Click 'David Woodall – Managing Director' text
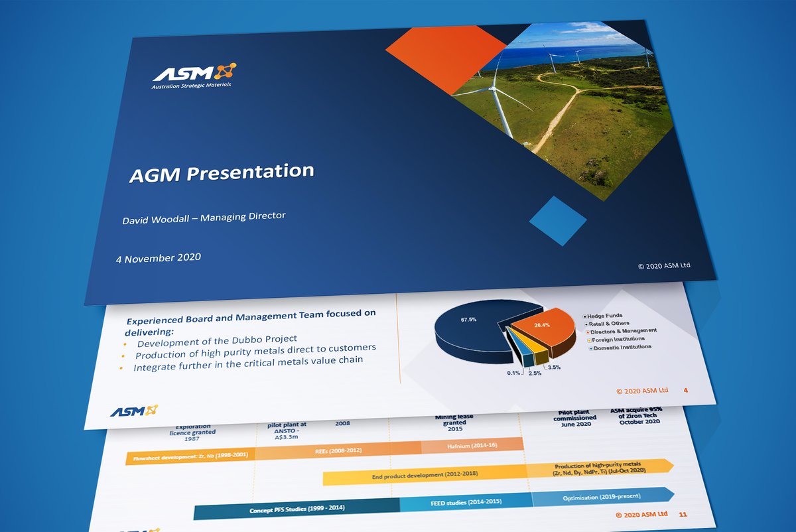The width and height of the screenshot is (796, 532). click(x=204, y=218)
